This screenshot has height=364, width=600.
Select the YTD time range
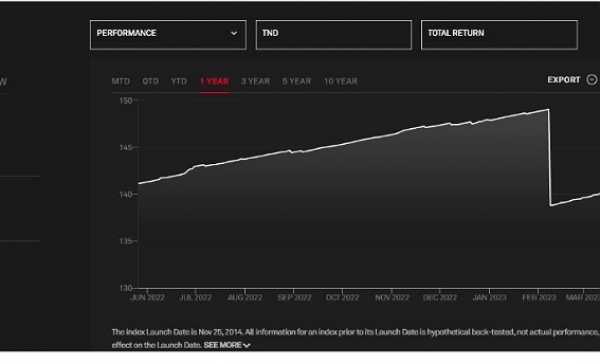click(179, 81)
